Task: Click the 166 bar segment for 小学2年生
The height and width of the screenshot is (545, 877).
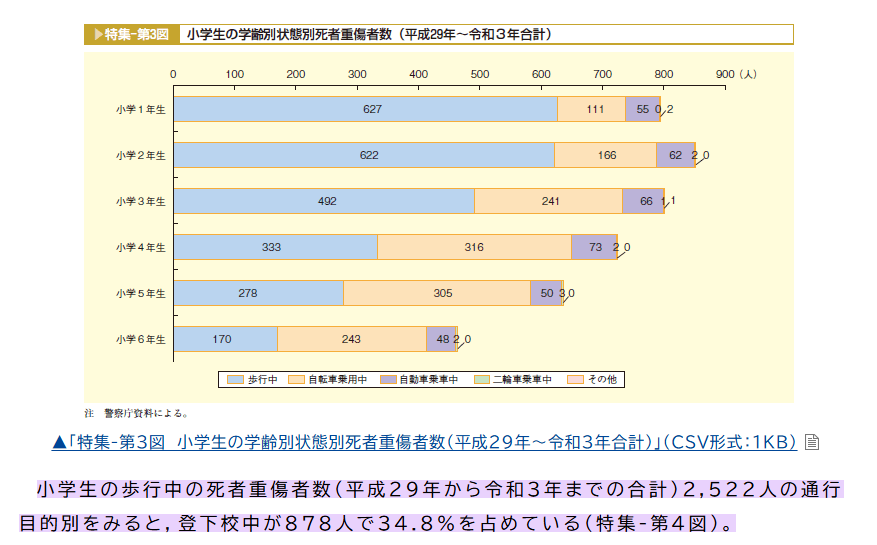Action: tap(606, 155)
